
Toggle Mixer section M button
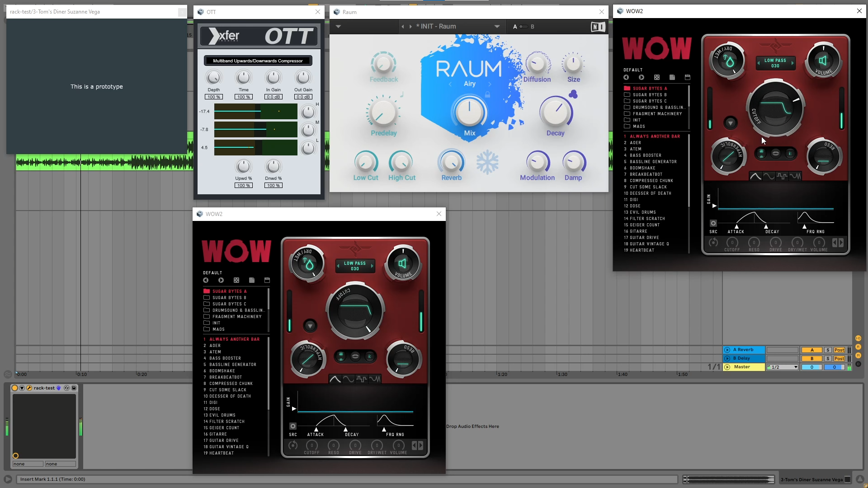858,356
